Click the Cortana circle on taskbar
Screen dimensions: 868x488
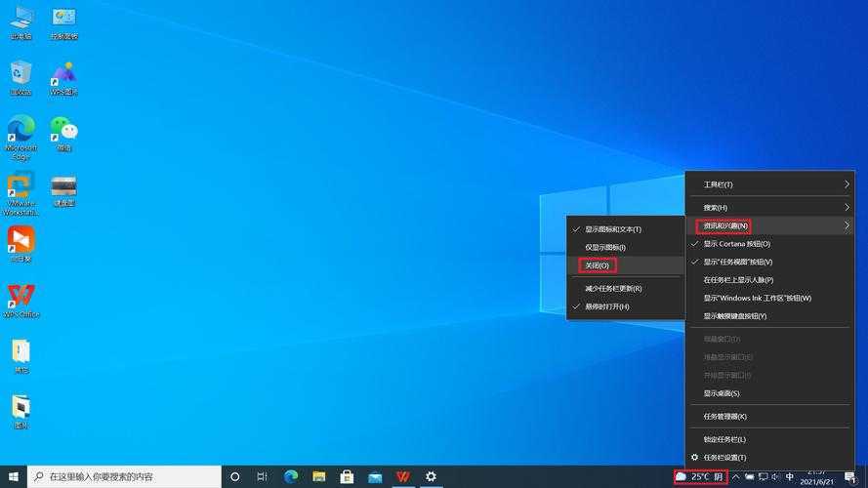coord(234,476)
